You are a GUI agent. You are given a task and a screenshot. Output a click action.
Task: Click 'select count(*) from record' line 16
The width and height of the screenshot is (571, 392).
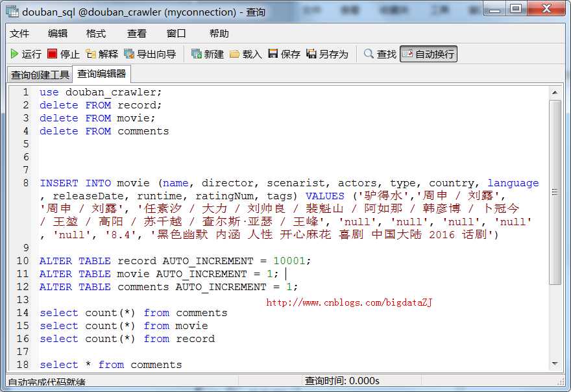[x=127, y=339]
